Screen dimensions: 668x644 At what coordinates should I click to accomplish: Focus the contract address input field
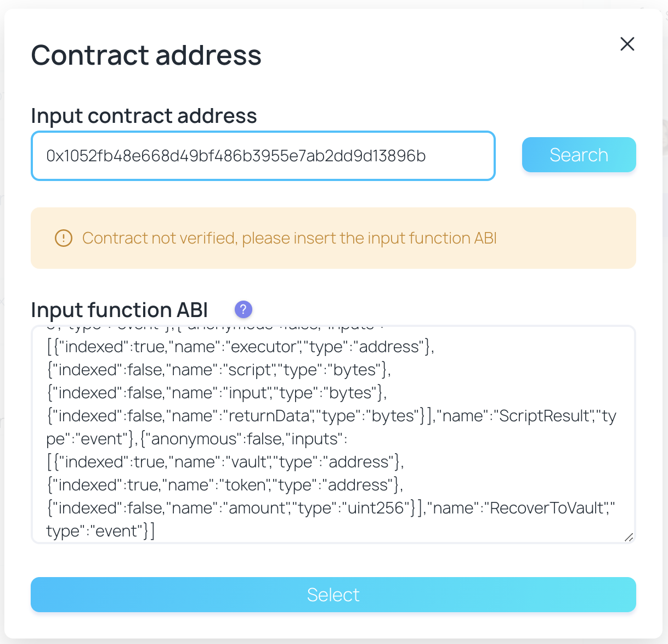263,156
